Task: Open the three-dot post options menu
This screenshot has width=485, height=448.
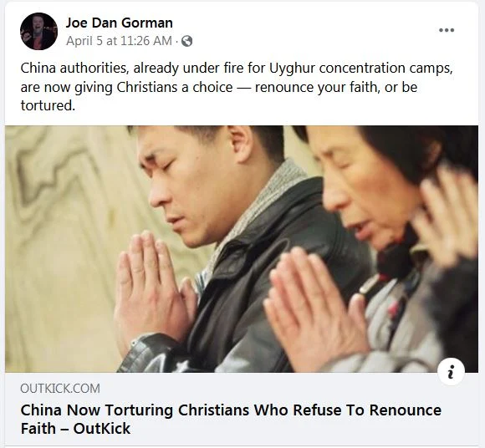Action: click(x=447, y=30)
